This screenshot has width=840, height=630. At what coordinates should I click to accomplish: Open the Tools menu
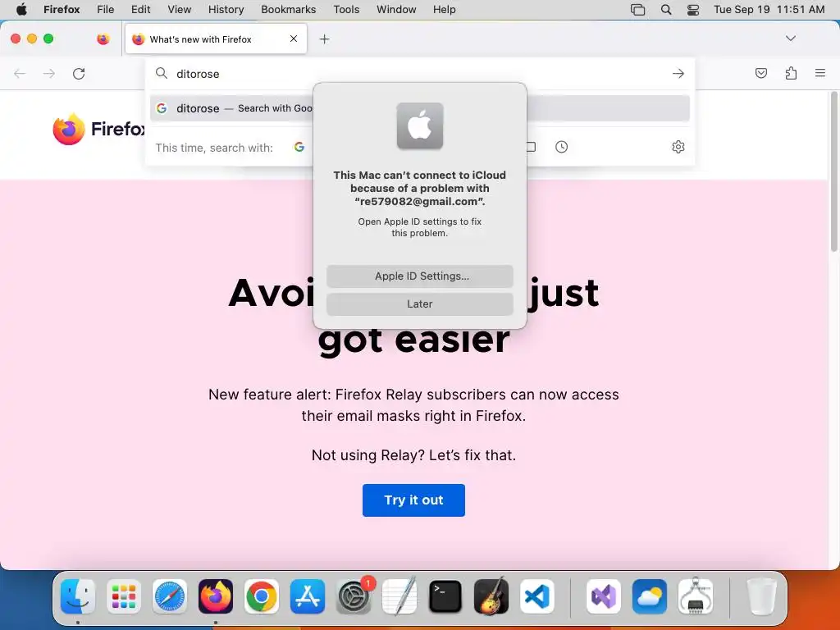(x=347, y=10)
